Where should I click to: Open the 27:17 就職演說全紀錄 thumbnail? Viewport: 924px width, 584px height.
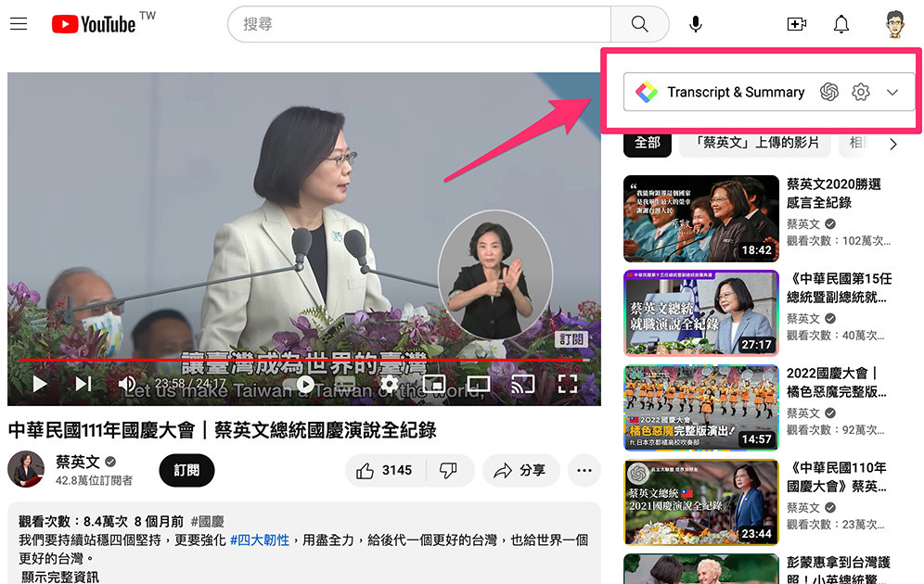(700, 313)
